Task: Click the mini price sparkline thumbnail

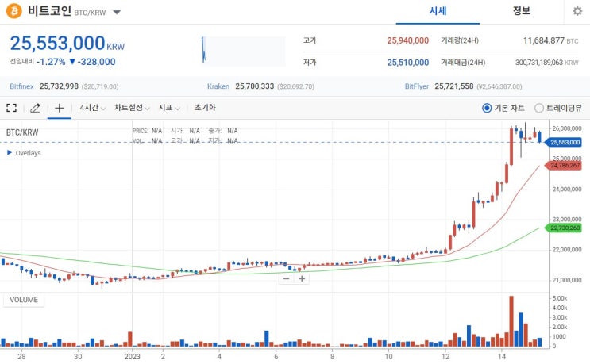Action: [x=243, y=51]
